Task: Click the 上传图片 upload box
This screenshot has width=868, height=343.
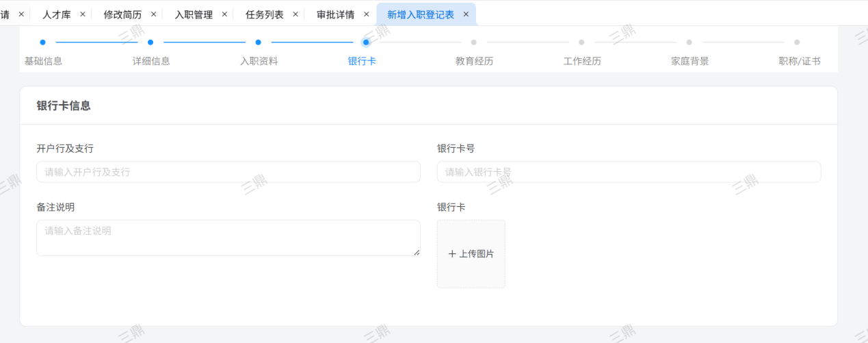Action: tap(471, 254)
